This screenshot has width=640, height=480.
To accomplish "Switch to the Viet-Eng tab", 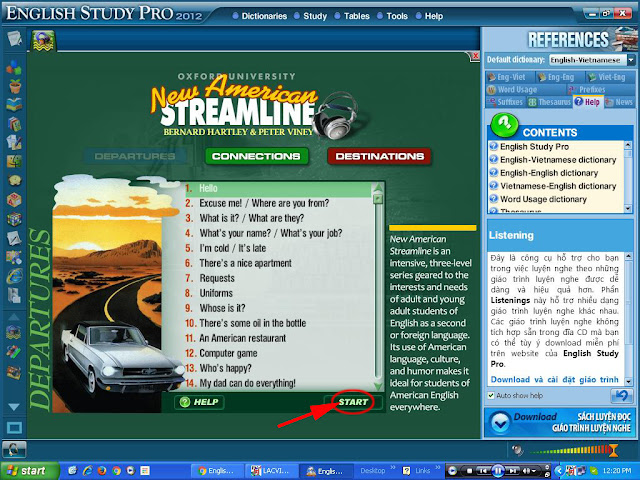I will (x=610, y=77).
